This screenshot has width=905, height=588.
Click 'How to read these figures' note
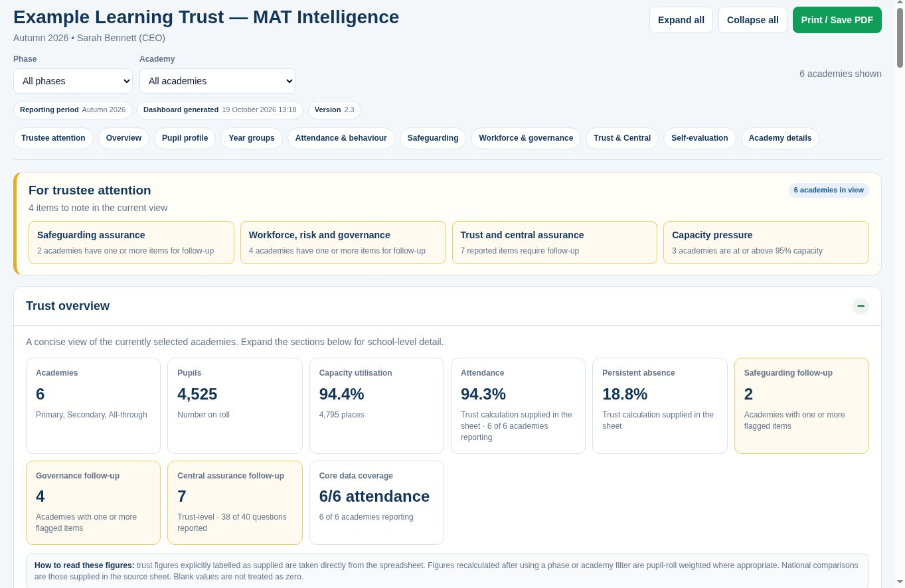448,571
